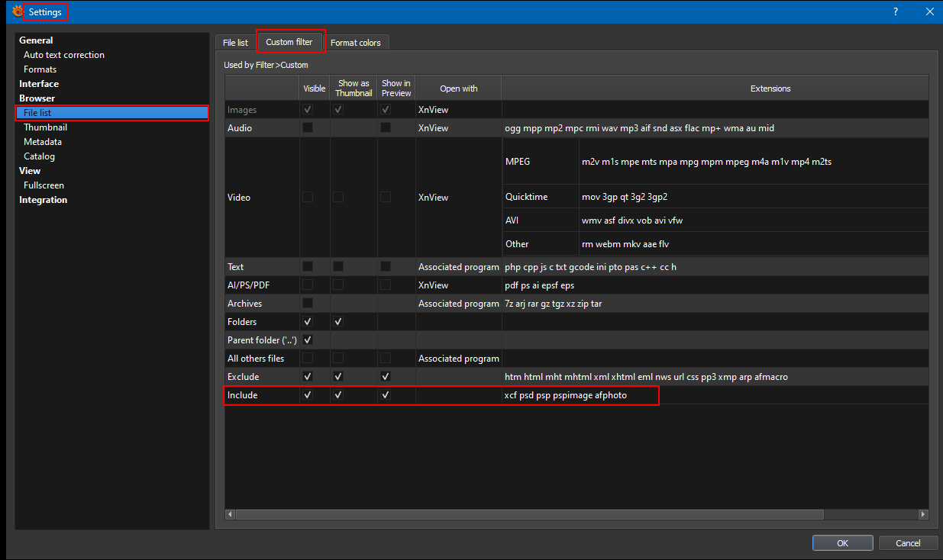Click the help question mark button
Screen dimensions: 943x560
point(895,11)
